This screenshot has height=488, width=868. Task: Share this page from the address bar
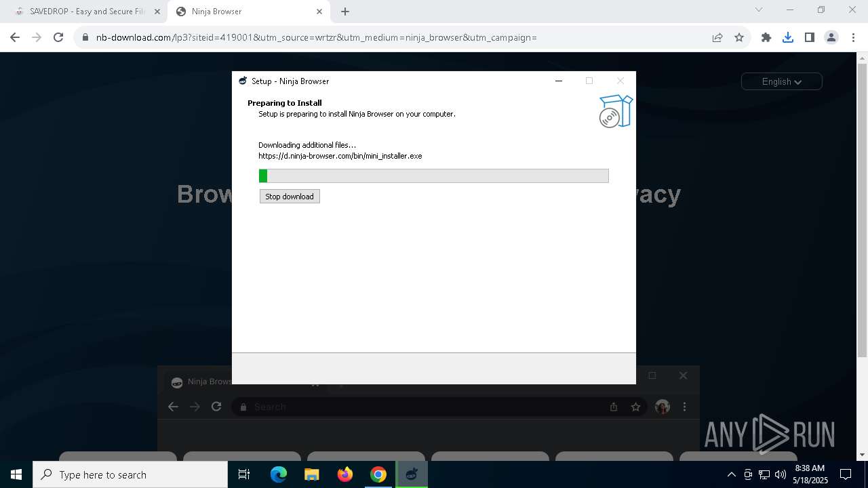tap(717, 37)
